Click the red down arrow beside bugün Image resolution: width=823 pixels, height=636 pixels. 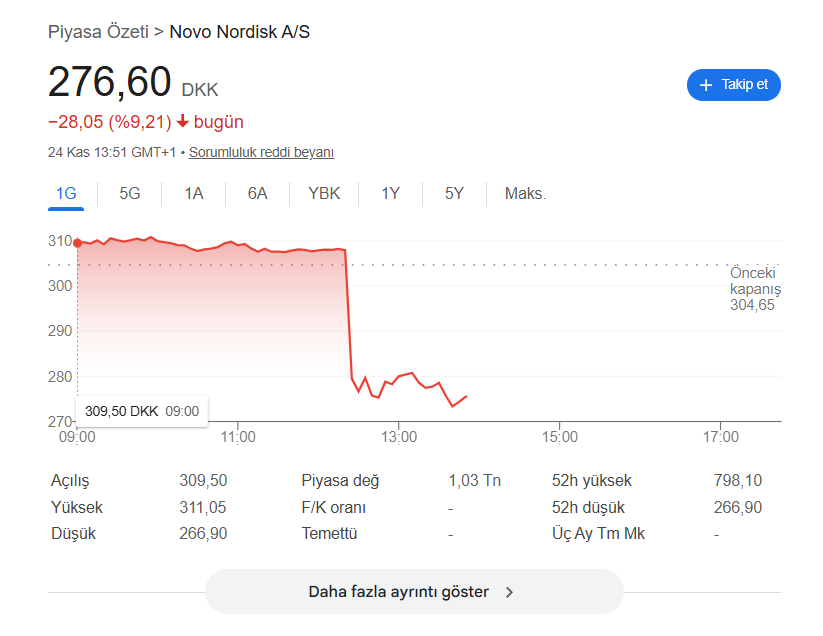(183, 122)
